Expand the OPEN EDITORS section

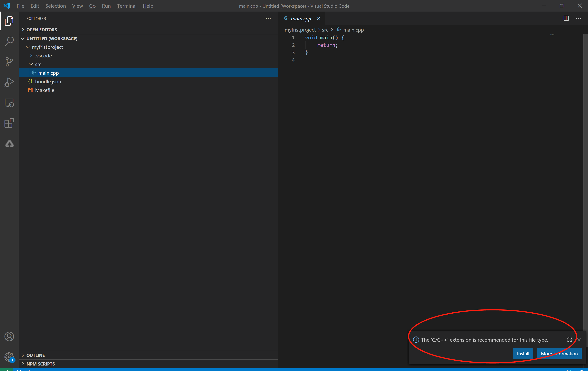pyautogui.click(x=42, y=30)
